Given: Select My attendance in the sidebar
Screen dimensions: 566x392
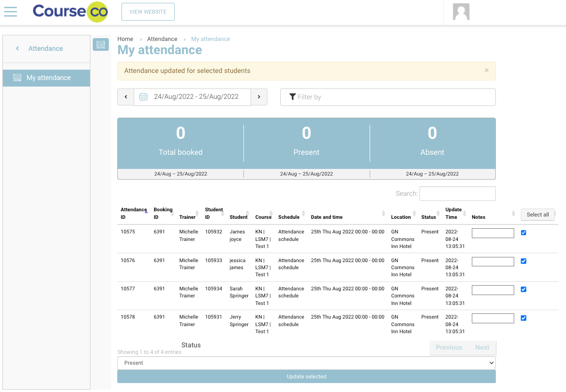Looking at the screenshot, I should pyautogui.click(x=46, y=78).
